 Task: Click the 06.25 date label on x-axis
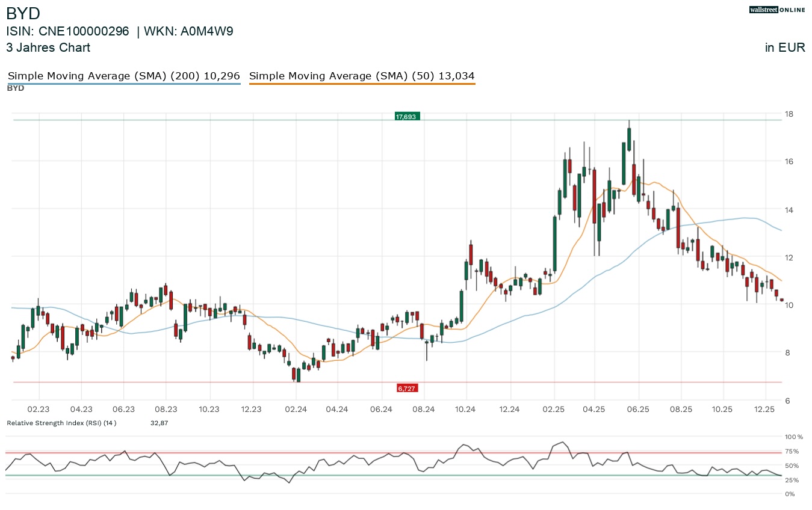point(638,409)
